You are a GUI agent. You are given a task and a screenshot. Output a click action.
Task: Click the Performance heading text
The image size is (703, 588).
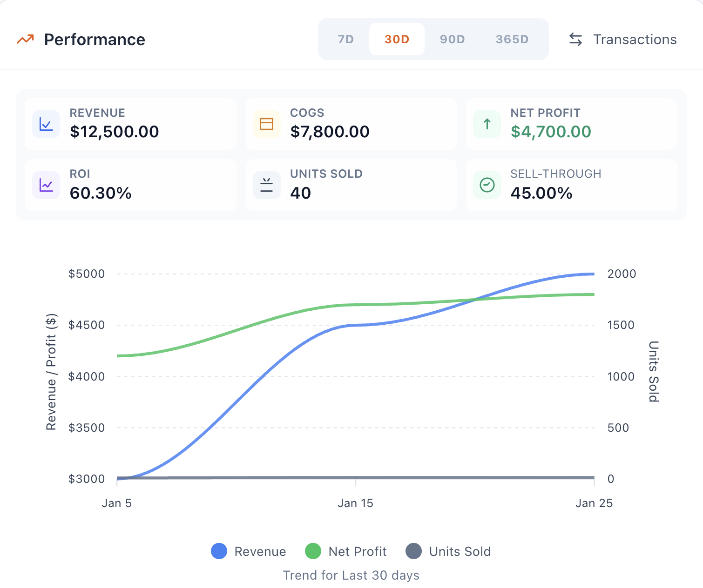click(x=94, y=39)
